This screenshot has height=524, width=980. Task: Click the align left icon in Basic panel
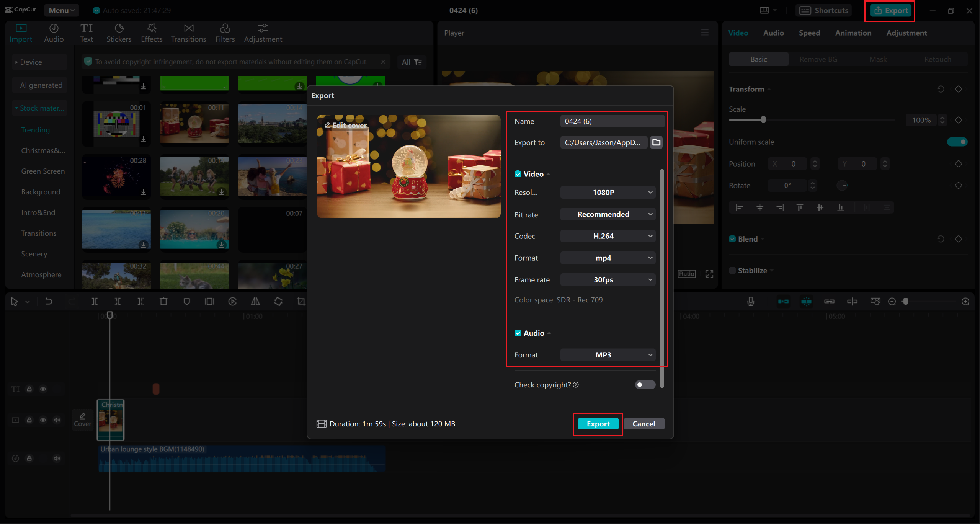pos(739,207)
